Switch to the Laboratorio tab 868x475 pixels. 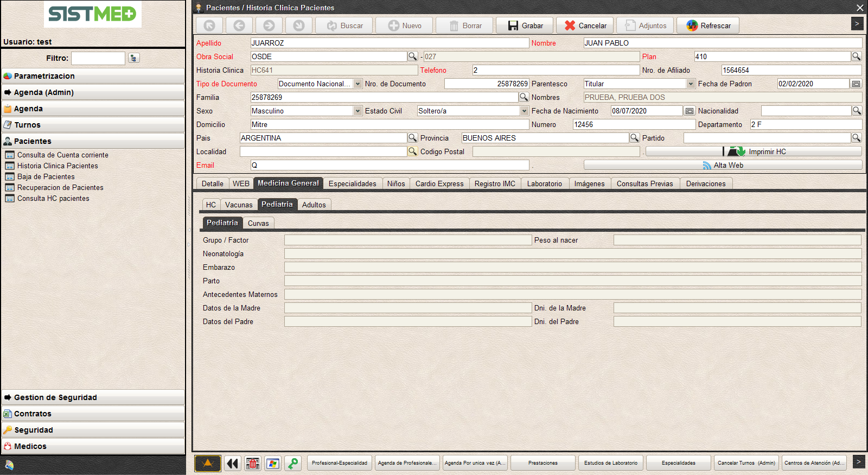click(544, 183)
